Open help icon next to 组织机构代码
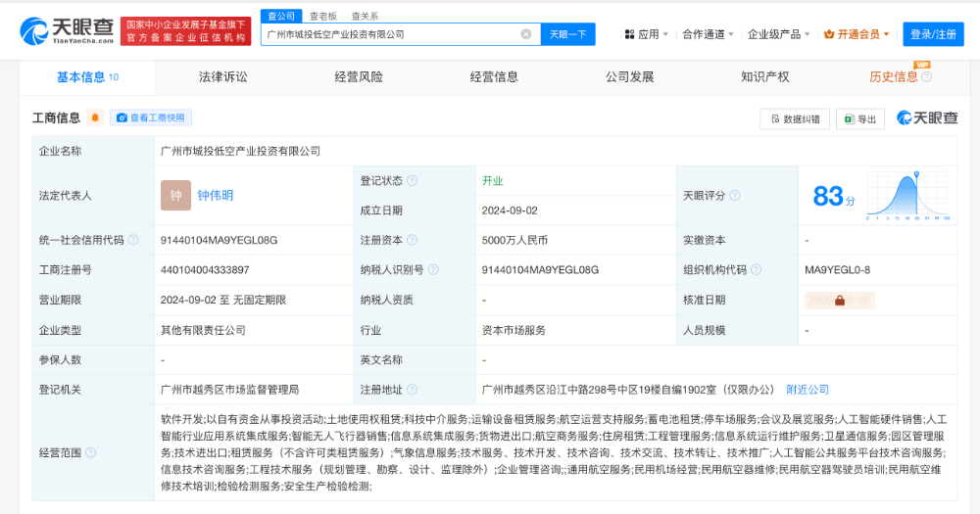This screenshot has width=980, height=514. (757, 270)
